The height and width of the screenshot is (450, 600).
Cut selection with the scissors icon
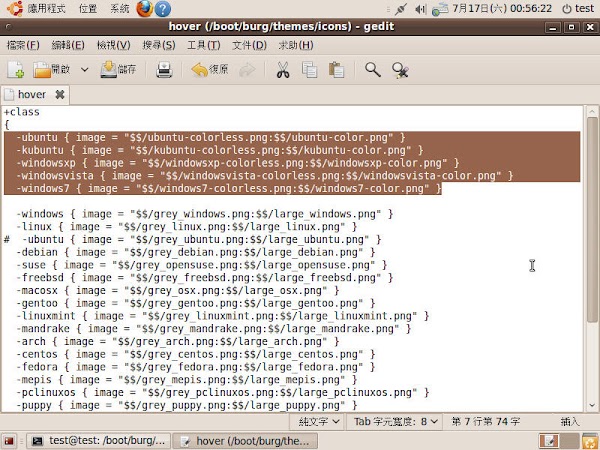pyautogui.click(x=283, y=70)
